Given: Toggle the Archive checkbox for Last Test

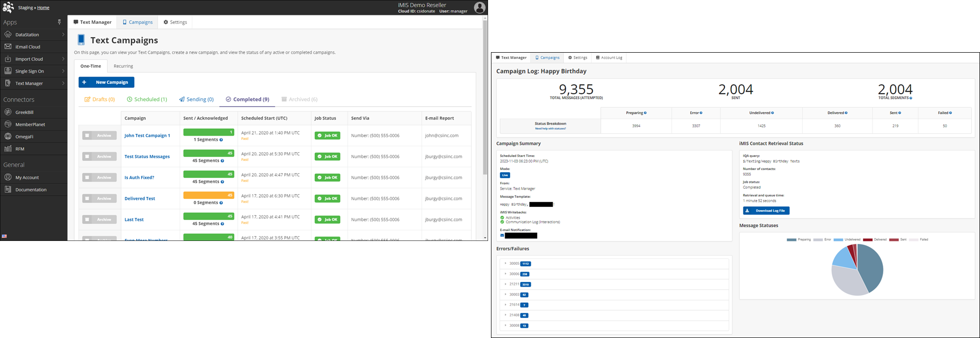Looking at the screenshot, I should pos(87,219).
